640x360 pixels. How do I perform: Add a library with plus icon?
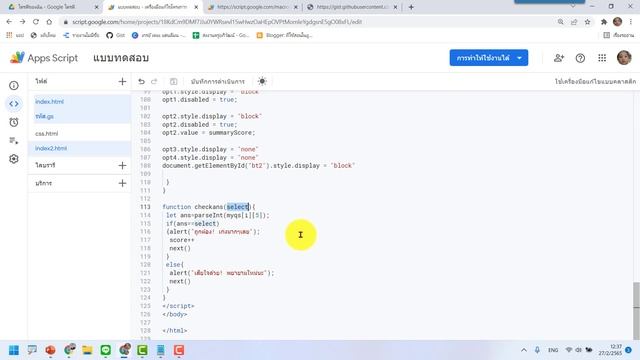tap(122, 165)
